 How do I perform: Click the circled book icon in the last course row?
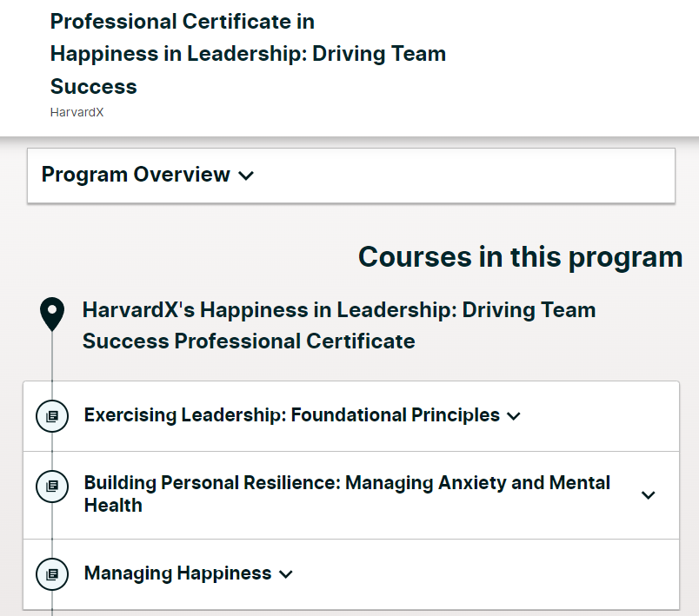[x=52, y=574]
